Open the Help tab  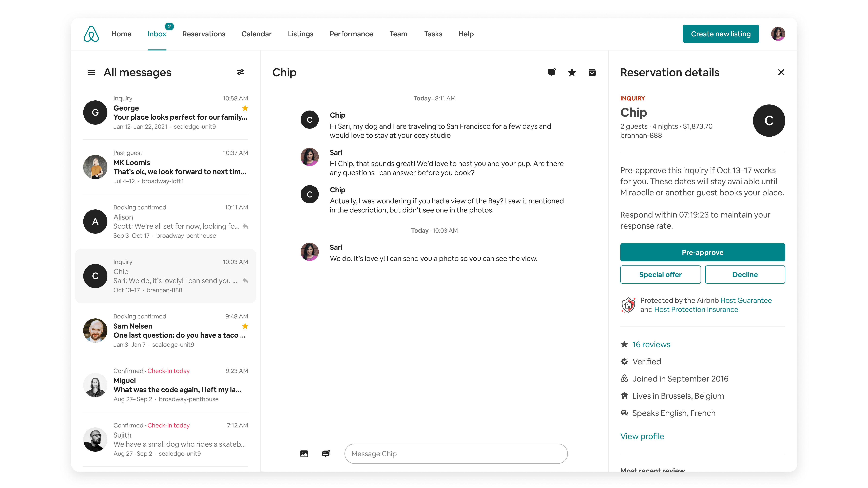point(466,34)
